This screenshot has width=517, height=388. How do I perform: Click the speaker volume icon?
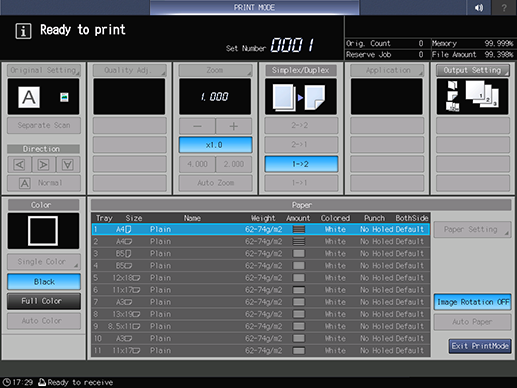click(479, 7)
